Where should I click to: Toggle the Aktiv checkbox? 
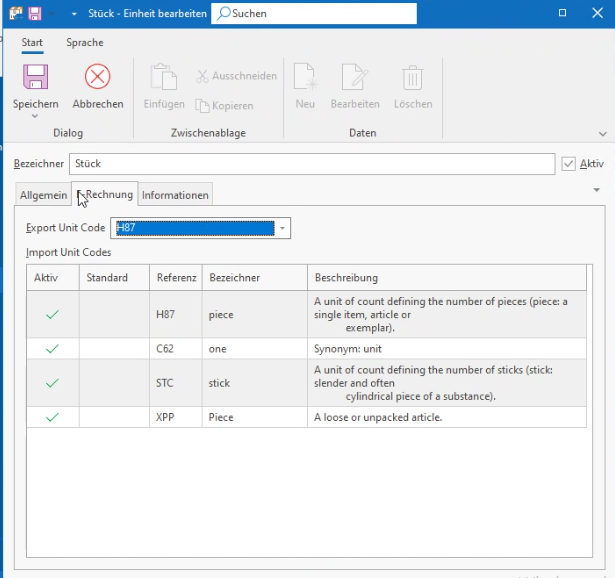point(569,164)
